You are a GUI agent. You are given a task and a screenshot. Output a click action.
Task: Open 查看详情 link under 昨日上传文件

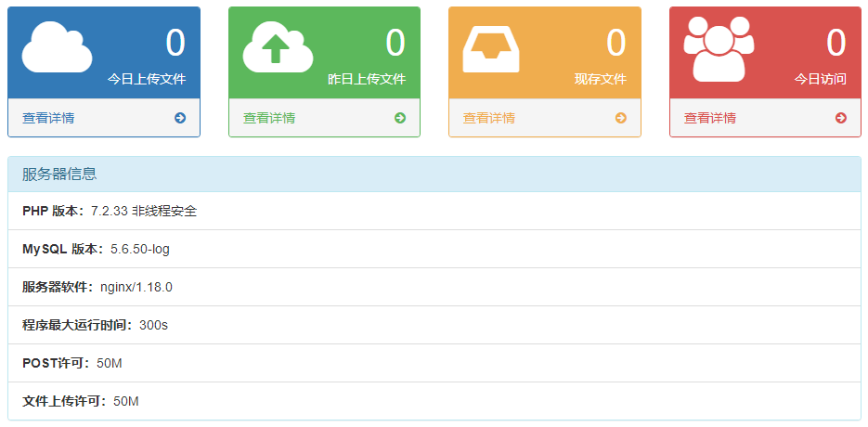point(269,118)
